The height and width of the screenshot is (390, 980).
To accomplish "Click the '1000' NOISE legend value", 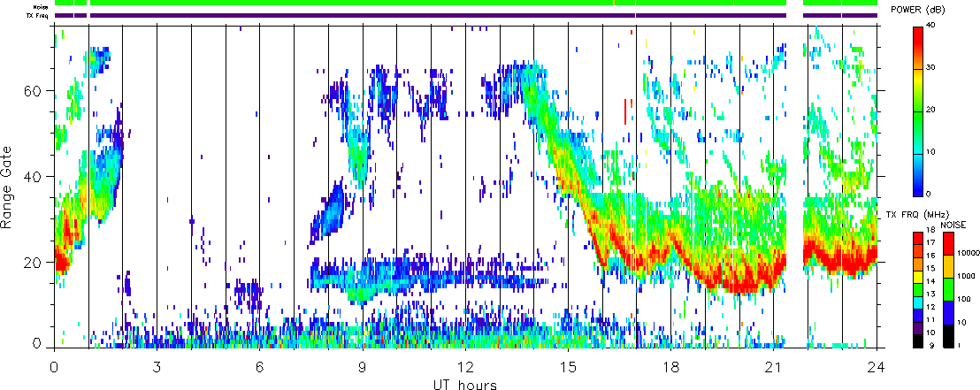I will [966, 276].
